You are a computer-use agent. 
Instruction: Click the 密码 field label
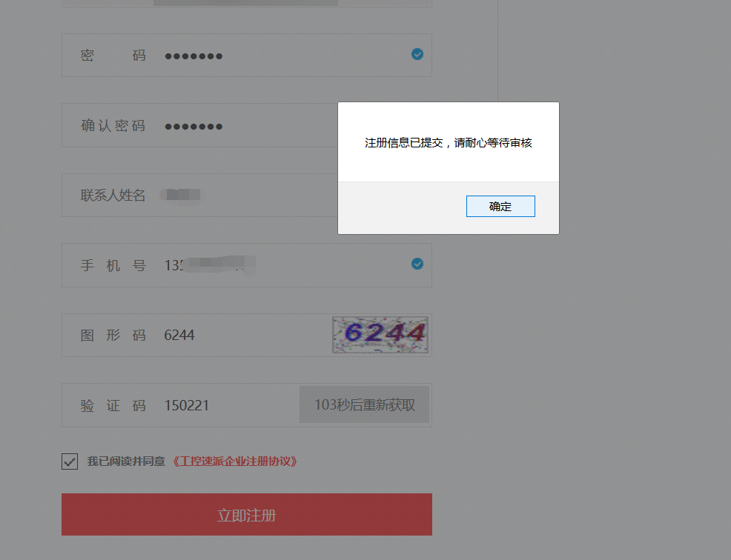(113, 56)
